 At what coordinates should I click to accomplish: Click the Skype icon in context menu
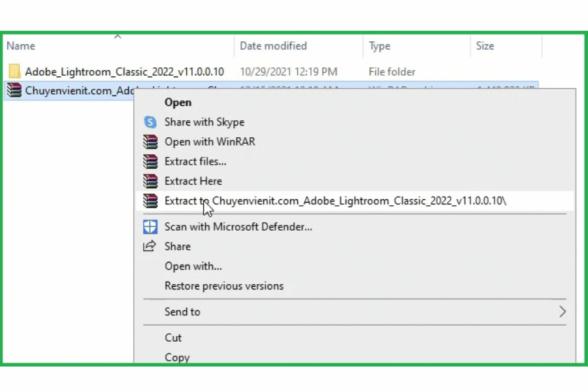pos(150,122)
